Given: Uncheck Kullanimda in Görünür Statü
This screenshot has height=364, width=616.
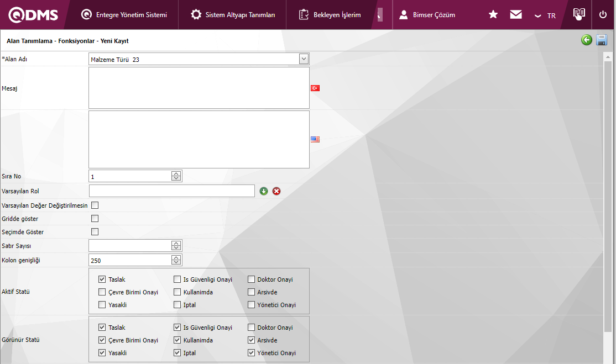Looking at the screenshot, I should point(177,340).
